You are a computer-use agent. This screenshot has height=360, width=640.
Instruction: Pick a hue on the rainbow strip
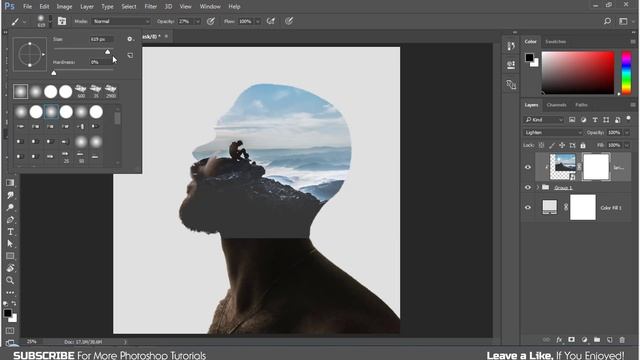[x=626, y=73]
